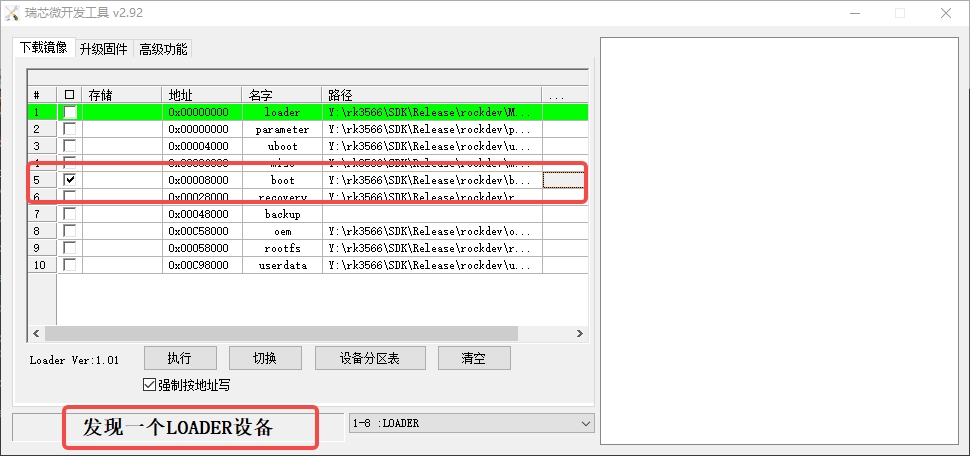This screenshot has width=970, height=456.
Task: Click address 0x00C98000 cell
Action: point(202,265)
